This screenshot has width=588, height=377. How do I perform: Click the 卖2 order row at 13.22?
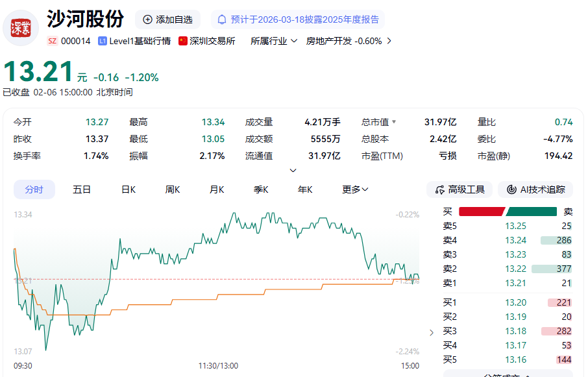click(507, 269)
